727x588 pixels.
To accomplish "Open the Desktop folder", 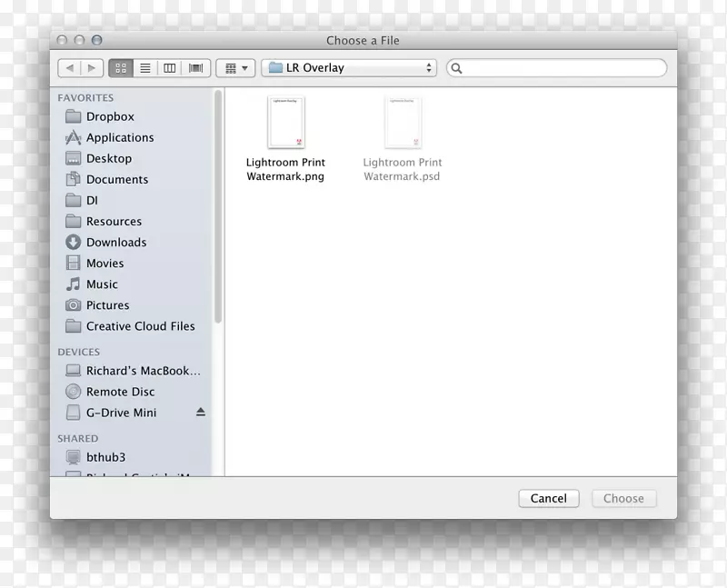I will (x=109, y=158).
